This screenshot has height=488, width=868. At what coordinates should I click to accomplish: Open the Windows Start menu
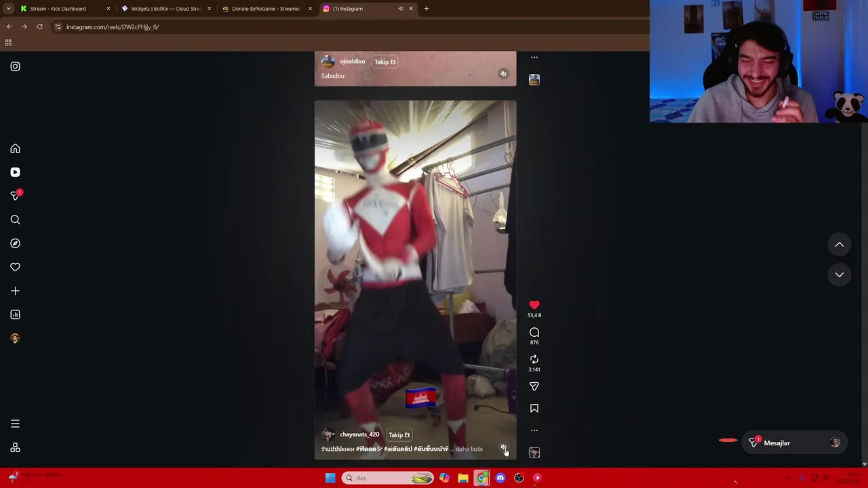point(330,478)
